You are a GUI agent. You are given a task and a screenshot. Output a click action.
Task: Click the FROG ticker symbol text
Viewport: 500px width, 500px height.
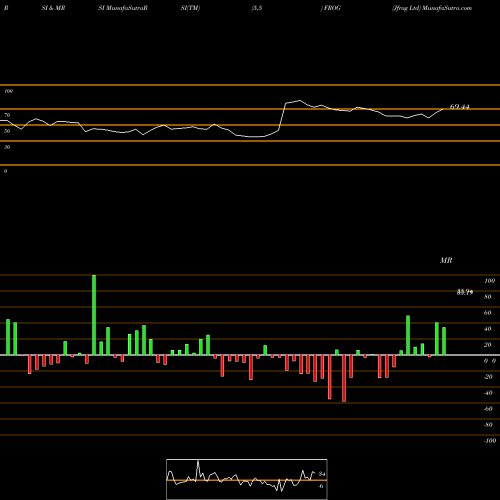tap(332, 8)
